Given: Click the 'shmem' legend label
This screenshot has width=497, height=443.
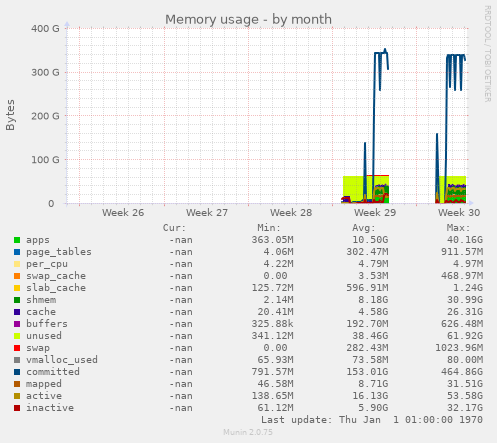Looking at the screenshot, I should (x=41, y=300).
